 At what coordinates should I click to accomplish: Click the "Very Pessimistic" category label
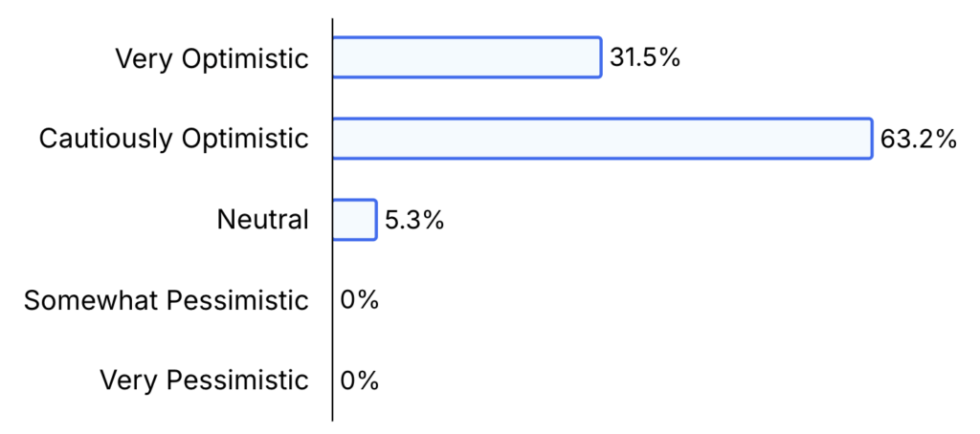[204, 380]
